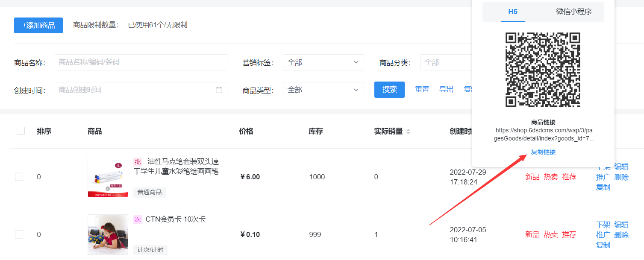The height and width of the screenshot is (260, 644).
Task: Click 热卖 label in 油性马克笔 row
Action: click(551, 177)
